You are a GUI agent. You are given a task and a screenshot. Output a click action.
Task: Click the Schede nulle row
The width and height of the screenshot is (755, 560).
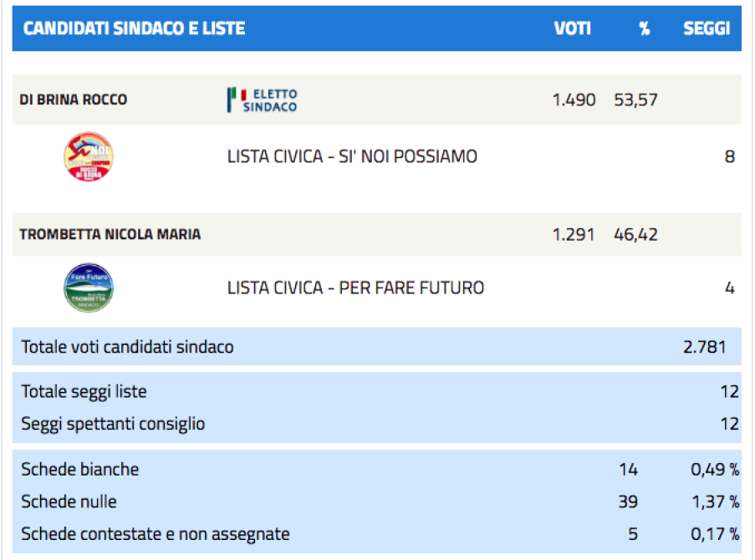376,501
